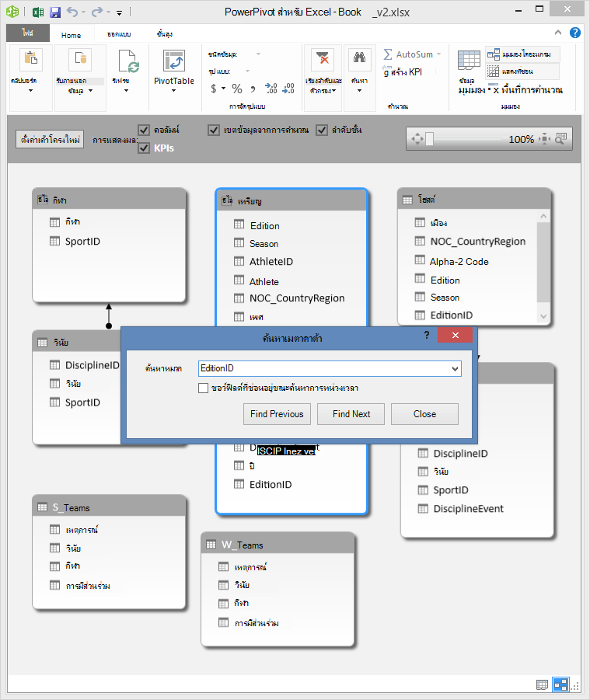Click the Close button in find dialog
Image resolution: width=590 pixels, height=700 pixels.
tap(424, 414)
